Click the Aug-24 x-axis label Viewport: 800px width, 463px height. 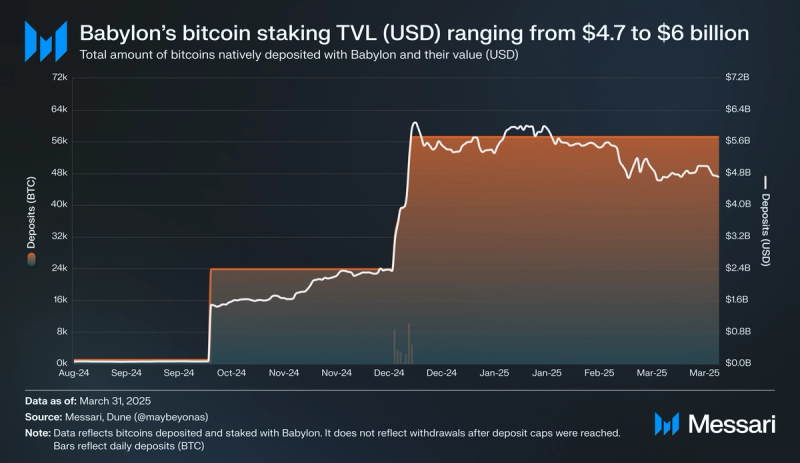coord(74,373)
